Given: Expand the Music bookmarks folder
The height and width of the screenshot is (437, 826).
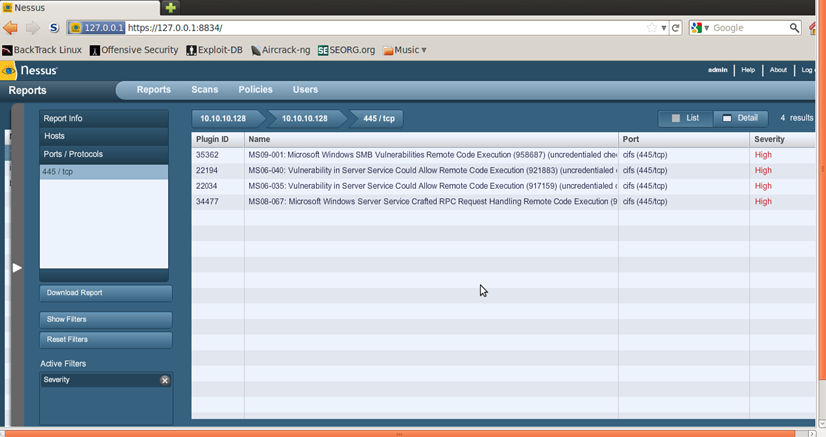Looking at the screenshot, I should (405, 50).
